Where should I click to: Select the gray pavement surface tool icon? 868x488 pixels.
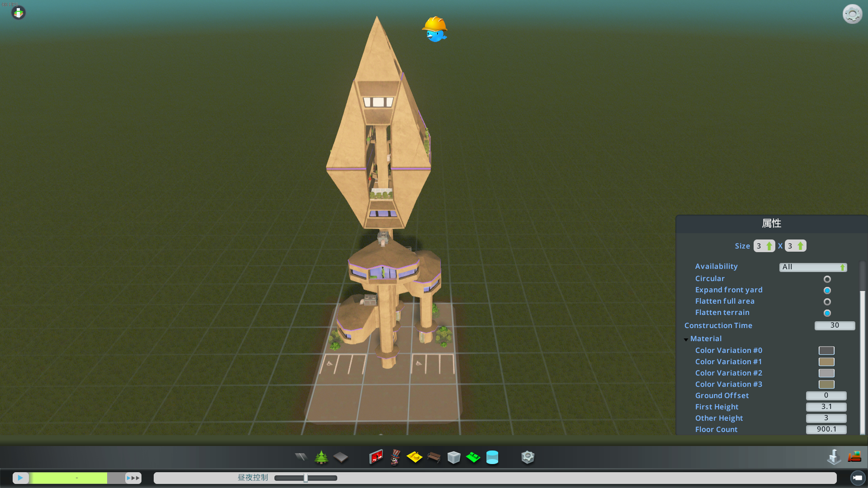341,457
